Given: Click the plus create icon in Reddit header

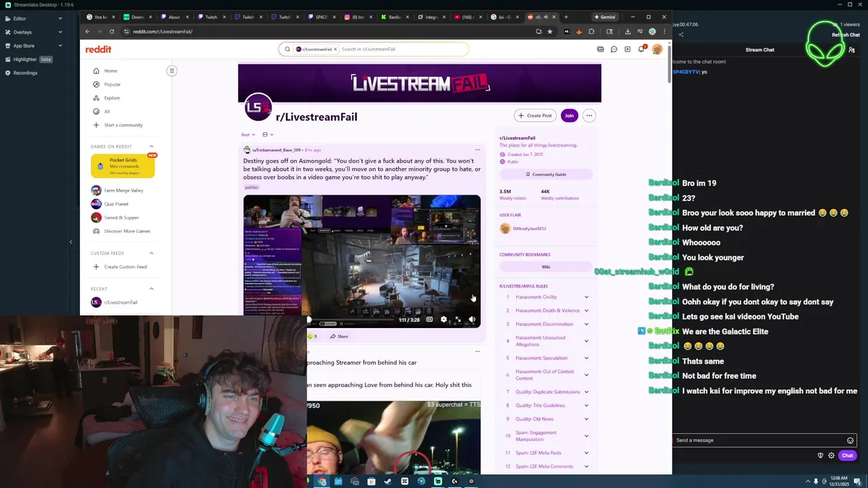Looking at the screenshot, I should click(627, 49).
